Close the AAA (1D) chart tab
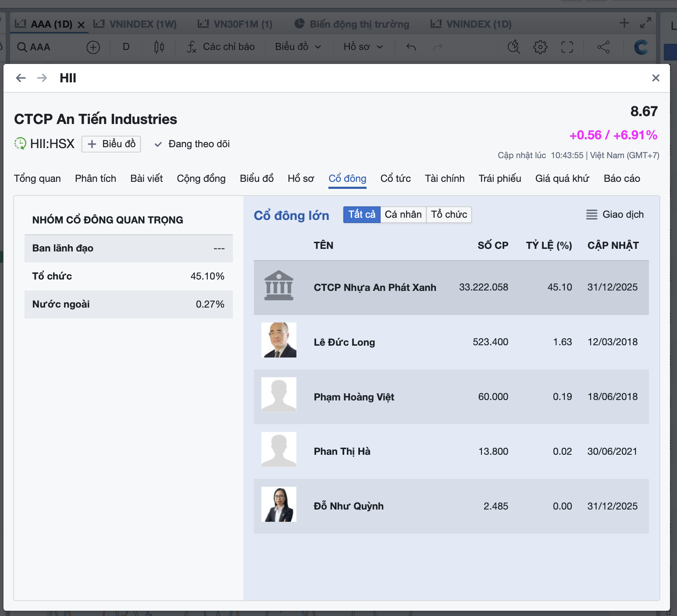This screenshot has height=616, width=677. click(x=81, y=25)
